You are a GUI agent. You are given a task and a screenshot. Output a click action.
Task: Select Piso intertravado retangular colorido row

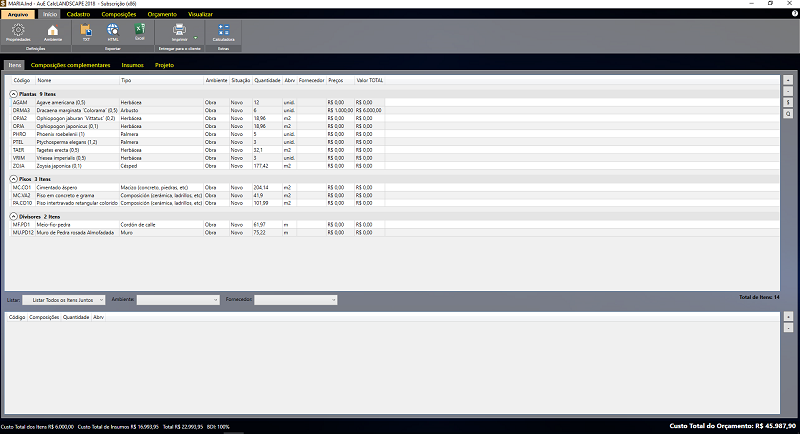[x=395, y=203]
